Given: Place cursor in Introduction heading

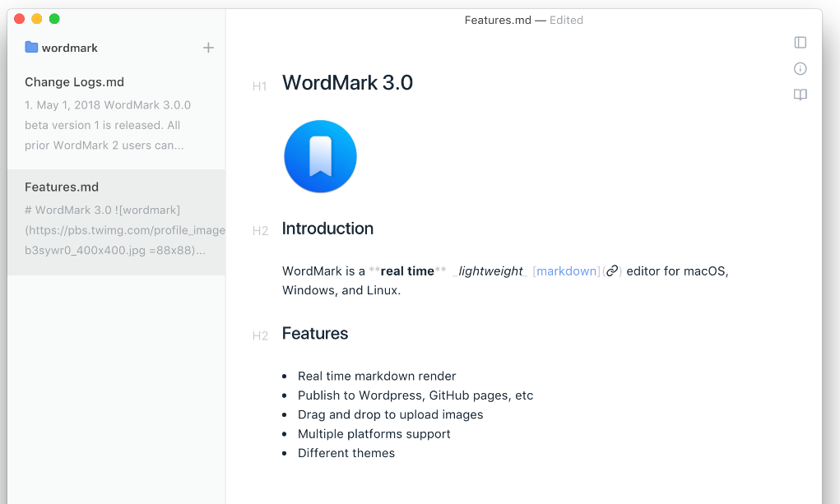Looking at the screenshot, I should click(x=327, y=229).
